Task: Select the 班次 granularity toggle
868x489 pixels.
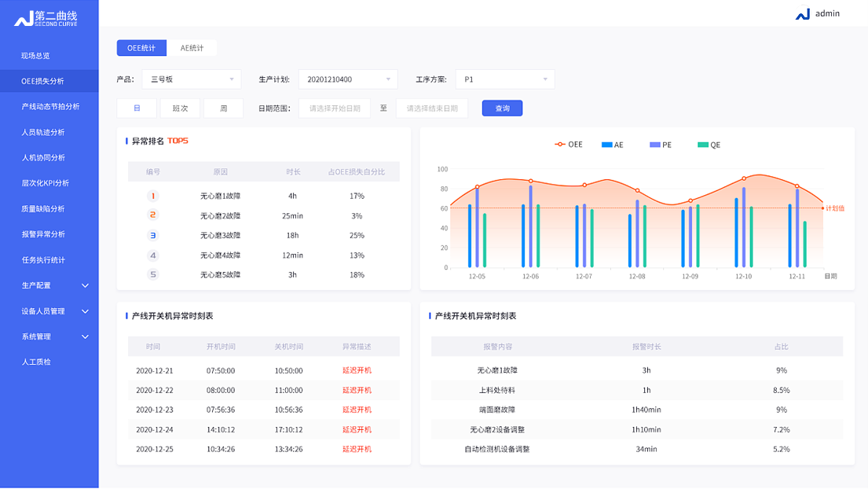Action: (x=180, y=108)
